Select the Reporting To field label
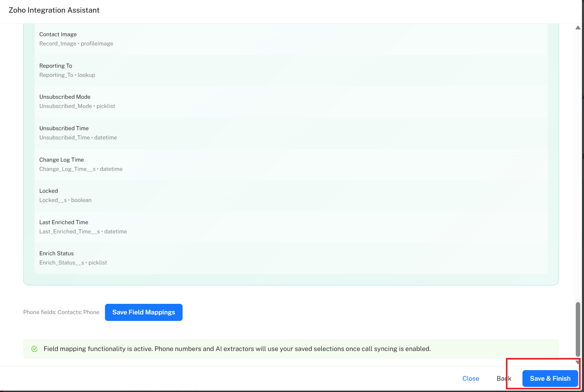This screenshot has height=392, width=584. [56, 66]
